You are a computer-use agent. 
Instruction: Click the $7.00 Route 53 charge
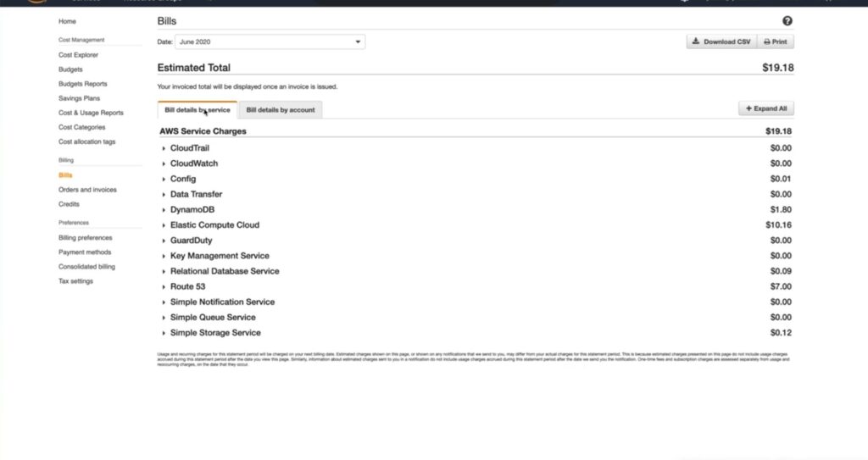coord(781,286)
